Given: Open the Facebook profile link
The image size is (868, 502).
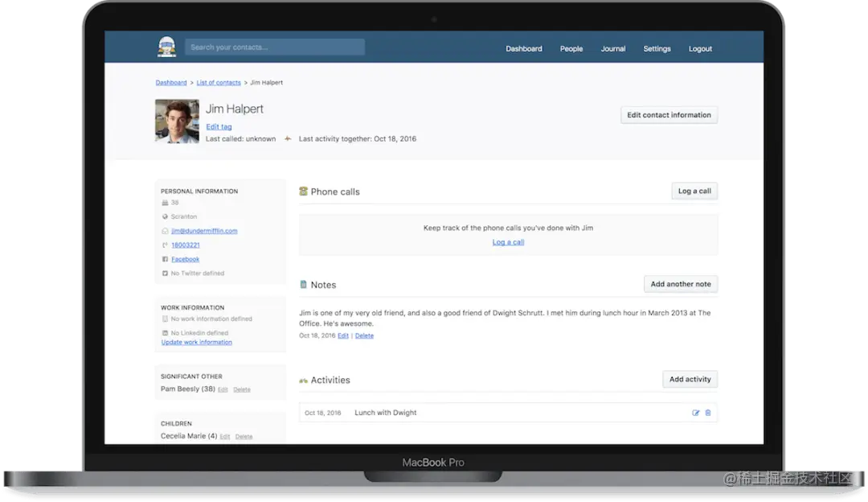Looking at the screenshot, I should (x=186, y=259).
